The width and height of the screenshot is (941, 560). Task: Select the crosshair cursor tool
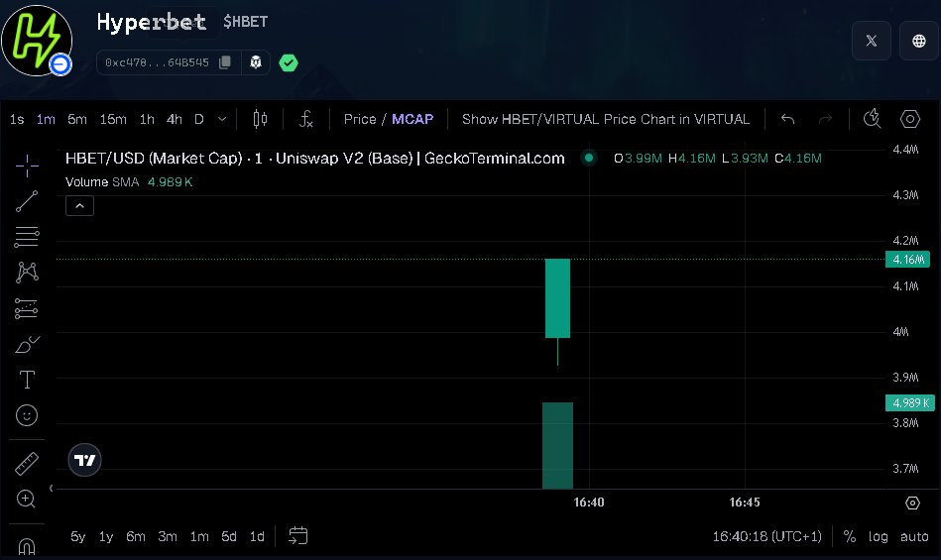pos(27,167)
